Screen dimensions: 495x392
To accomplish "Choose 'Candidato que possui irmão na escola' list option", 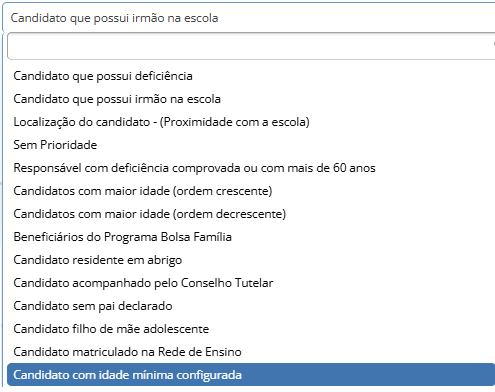I will point(251,99).
